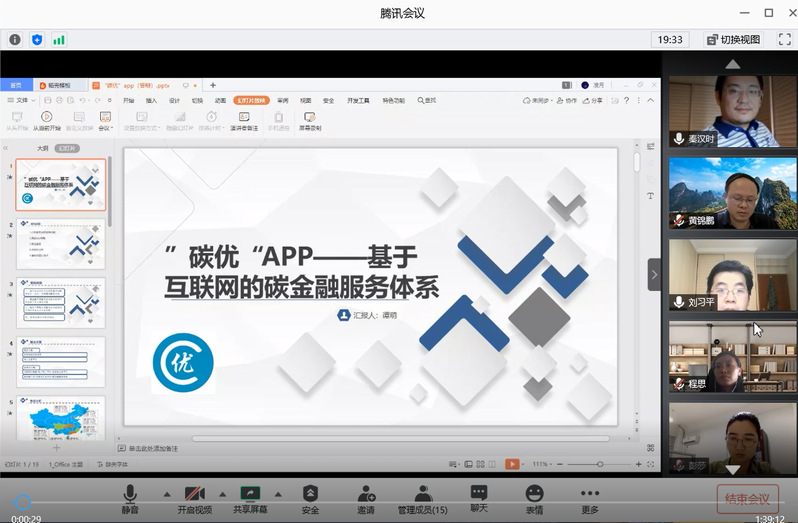Open the 安全 security options
The height and width of the screenshot is (523, 798).
point(310,496)
